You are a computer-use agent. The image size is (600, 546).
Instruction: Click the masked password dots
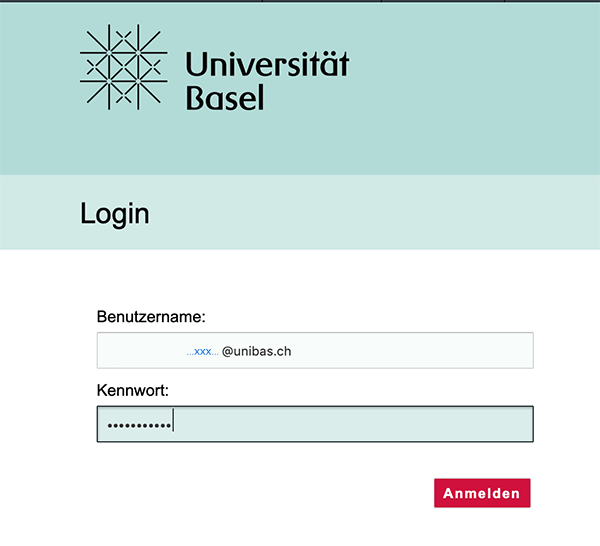pyautogui.click(x=139, y=425)
